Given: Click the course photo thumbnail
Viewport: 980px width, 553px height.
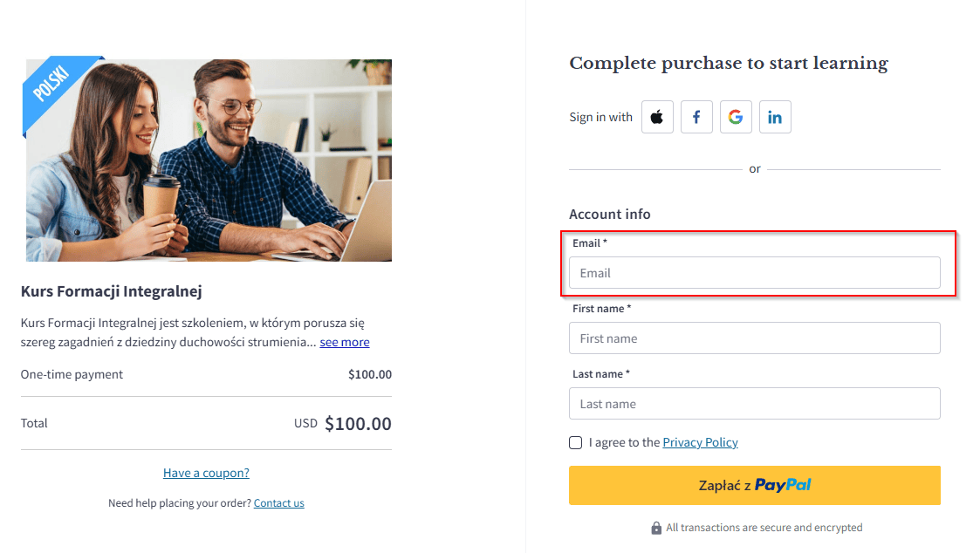Looking at the screenshot, I should point(209,161).
